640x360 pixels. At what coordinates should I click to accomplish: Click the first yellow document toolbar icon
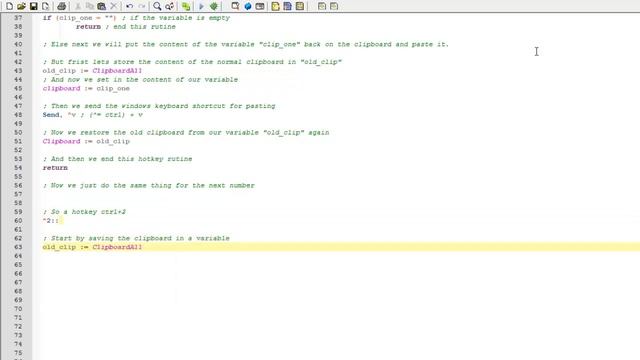click(x=276, y=6)
